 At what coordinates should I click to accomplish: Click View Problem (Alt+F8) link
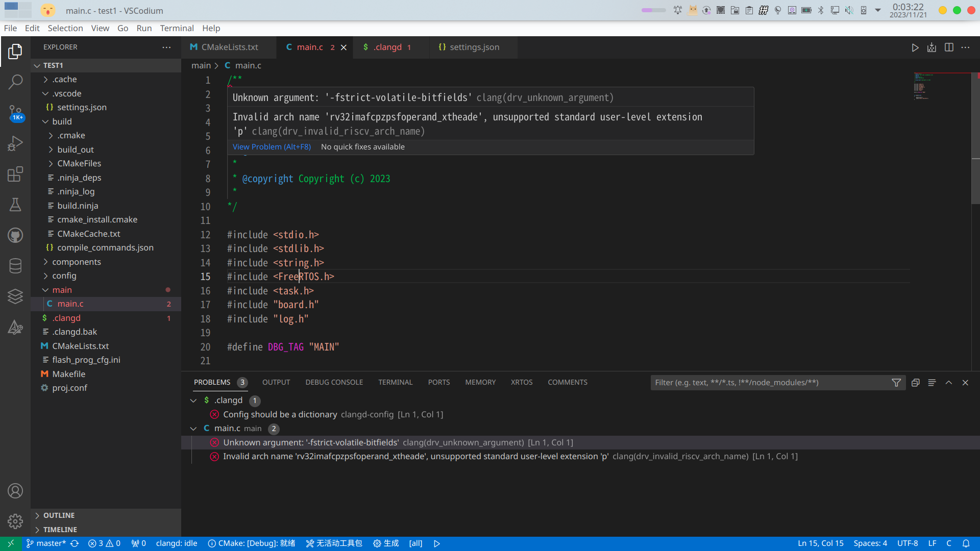(272, 147)
